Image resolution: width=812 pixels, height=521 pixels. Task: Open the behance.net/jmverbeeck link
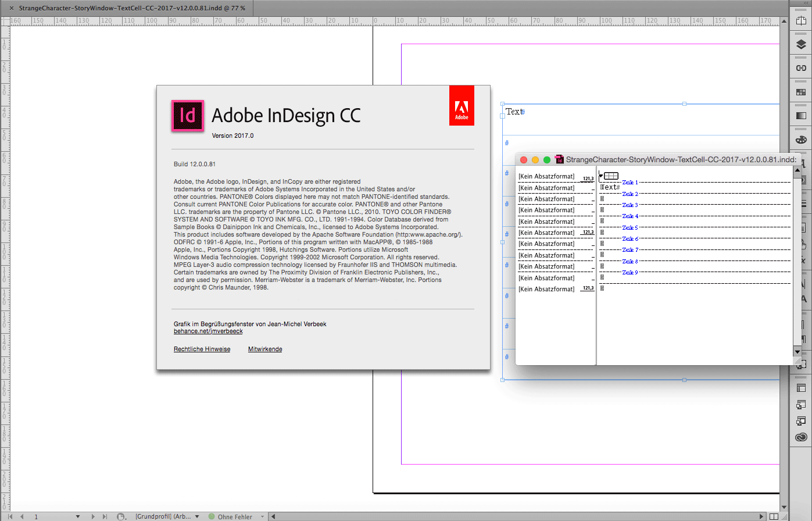click(208, 331)
